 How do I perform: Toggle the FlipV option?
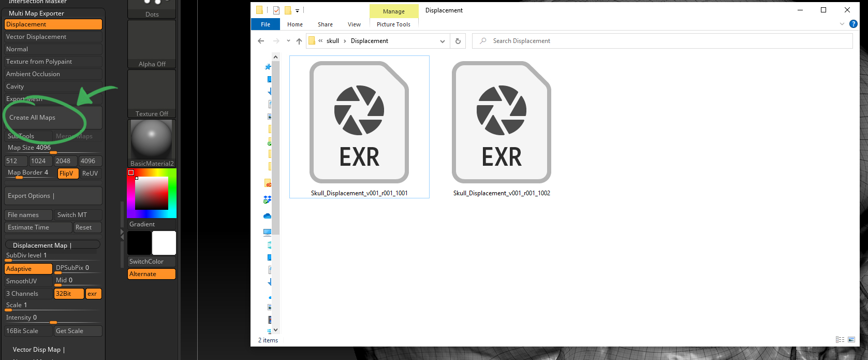click(x=68, y=174)
